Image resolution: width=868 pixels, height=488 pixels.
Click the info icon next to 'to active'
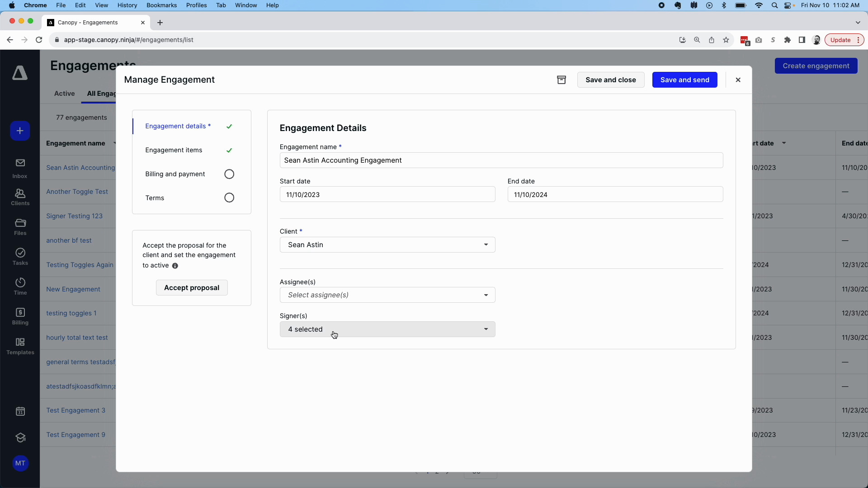[175, 266]
